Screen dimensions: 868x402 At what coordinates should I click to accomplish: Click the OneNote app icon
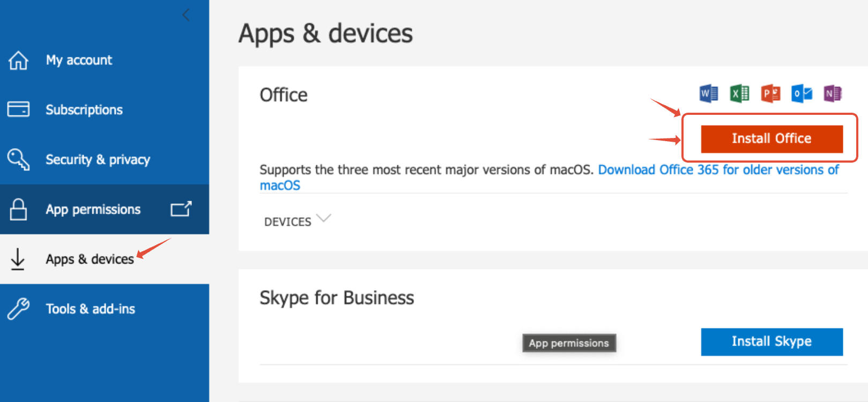tap(833, 93)
